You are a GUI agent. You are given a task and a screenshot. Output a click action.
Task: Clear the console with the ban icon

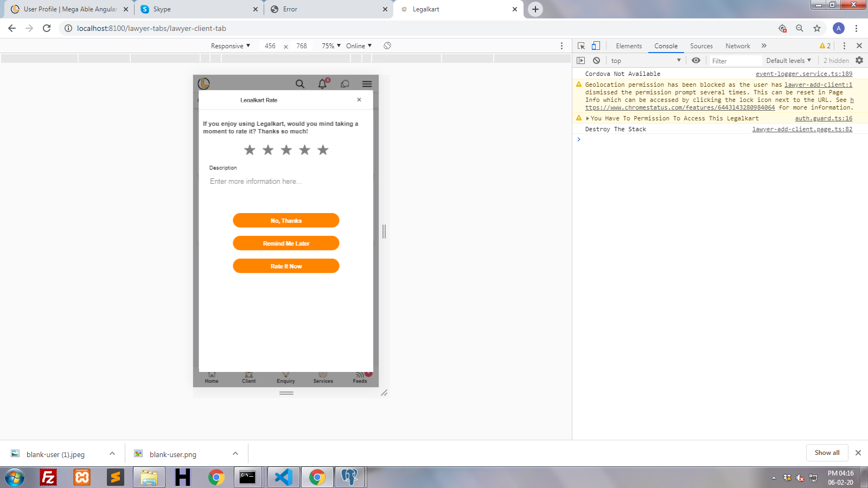[596, 61]
